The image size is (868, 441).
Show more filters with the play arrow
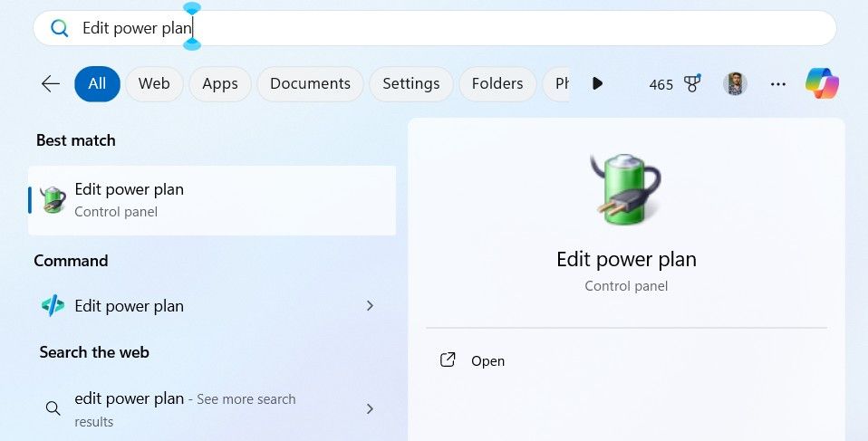597,83
